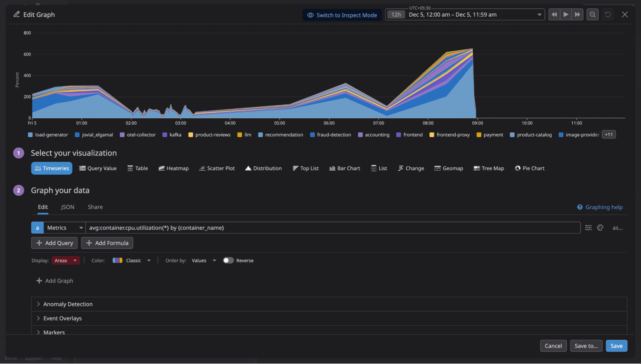641x364 pixels.
Task: Hide the kafka series via its legend entry
Action: pyautogui.click(x=172, y=135)
